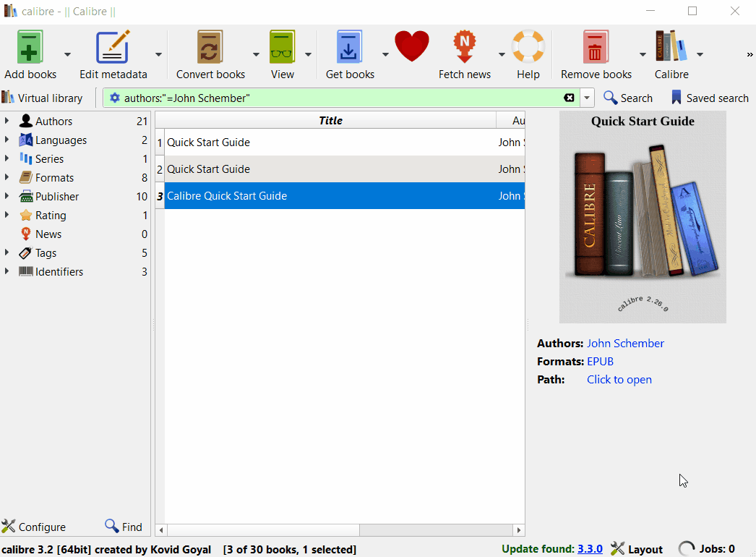
Task: Open View dropdown arrow
Action: [x=308, y=54]
